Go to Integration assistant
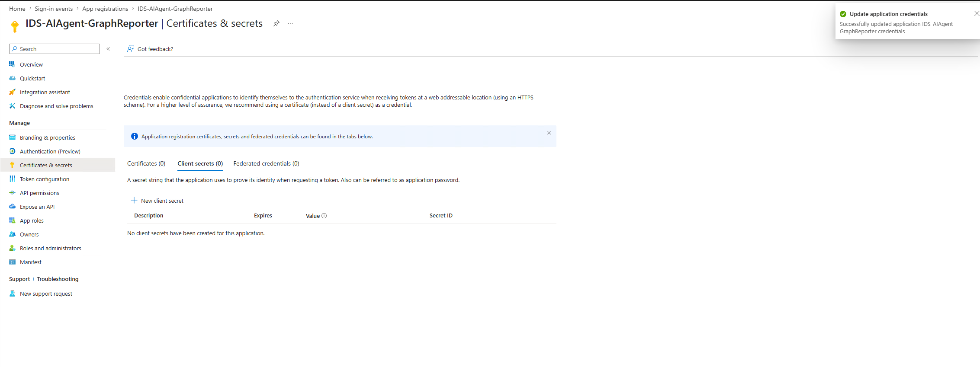 pos(45,92)
